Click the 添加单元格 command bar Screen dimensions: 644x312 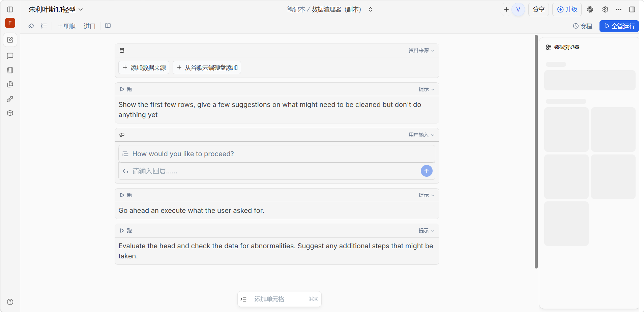pyautogui.click(x=280, y=299)
